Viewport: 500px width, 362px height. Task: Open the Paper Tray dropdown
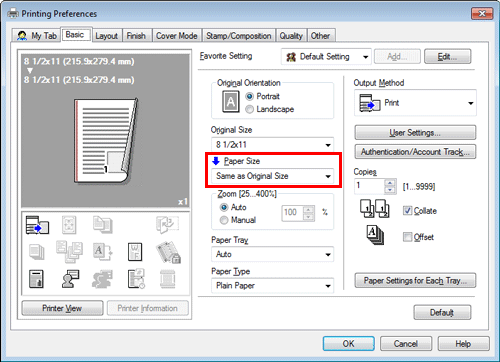point(273,254)
